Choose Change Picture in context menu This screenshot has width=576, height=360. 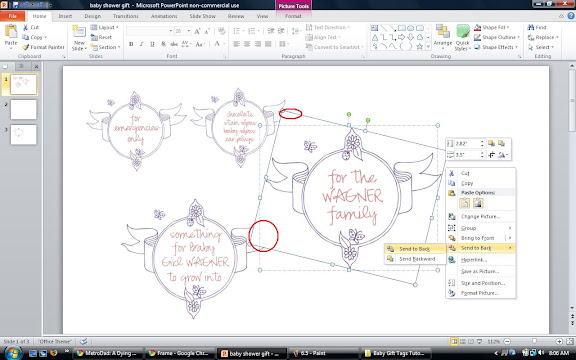pyautogui.click(x=480, y=217)
